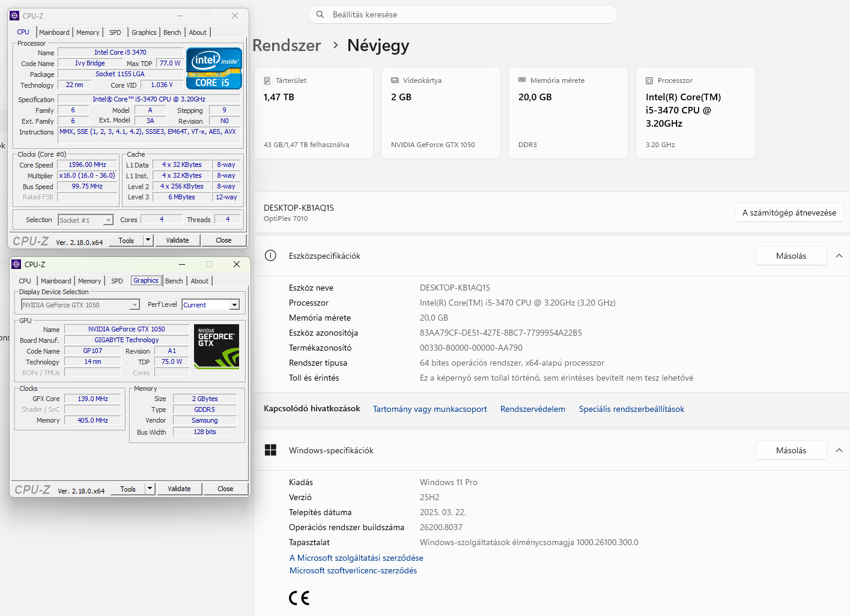850x616 pixels.
Task: Open the NVIDIA GeForce GTX 1050 device dropdown
Action: click(135, 305)
